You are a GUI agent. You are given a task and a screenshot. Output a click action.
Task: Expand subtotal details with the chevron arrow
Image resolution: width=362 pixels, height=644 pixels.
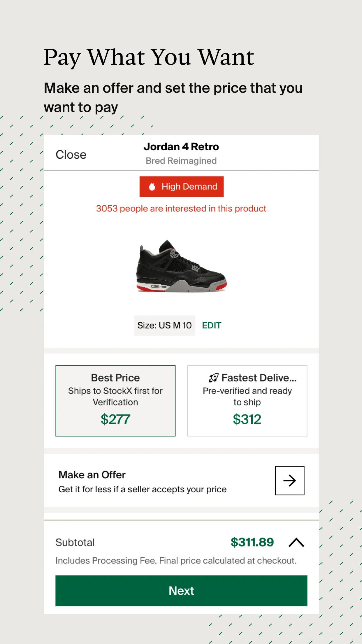296,542
